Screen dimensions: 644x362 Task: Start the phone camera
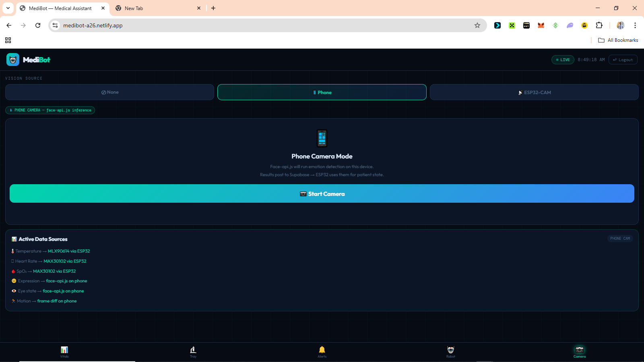click(x=322, y=193)
